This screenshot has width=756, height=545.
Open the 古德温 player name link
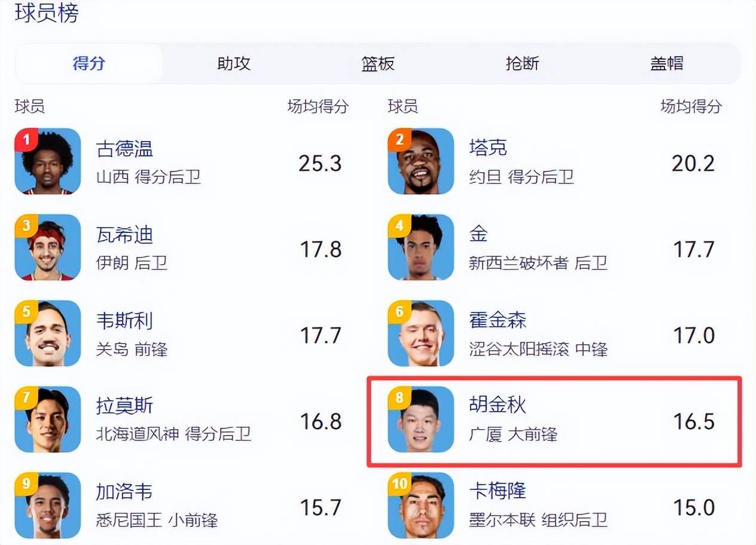pyautogui.click(x=124, y=149)
